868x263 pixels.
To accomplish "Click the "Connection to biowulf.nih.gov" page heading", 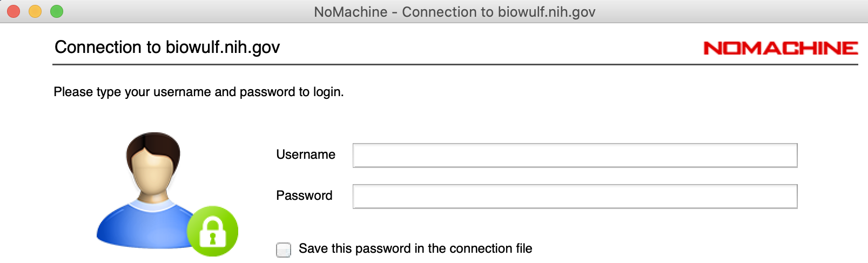I will click(167, 48).
